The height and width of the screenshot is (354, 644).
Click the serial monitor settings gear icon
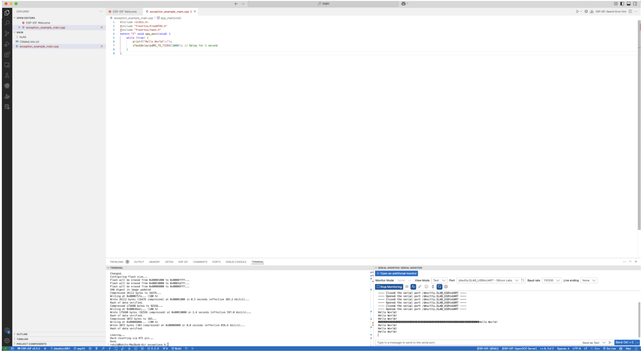pyautogui.click(x=446, y=287)
